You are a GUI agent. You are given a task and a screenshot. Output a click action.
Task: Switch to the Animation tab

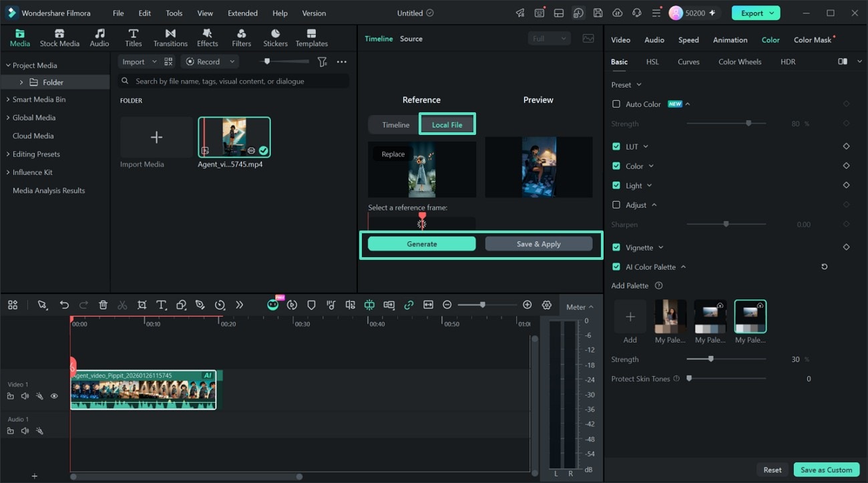730,39
